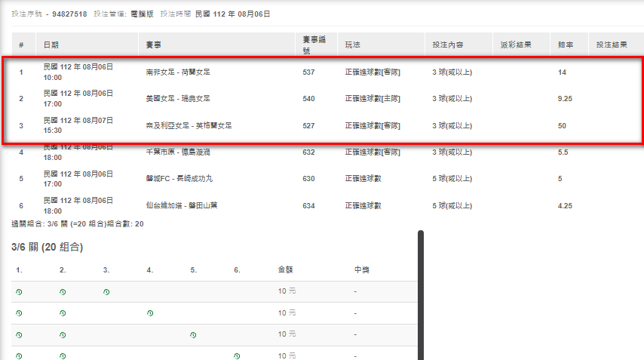Click the 奈及利亞女足 - 英格蘭女足 match
The width and height of the screenshot is (644, 360).
pos(189,125)
